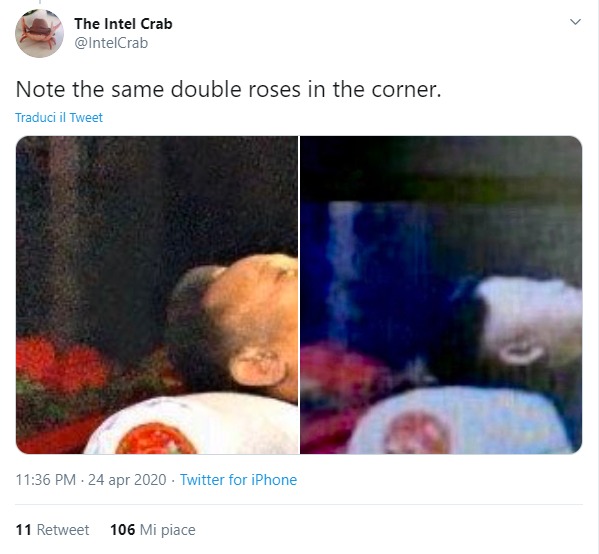View the 106 Mi piace likes list
Screen dimensions: 599x554
tap(153, 530)
